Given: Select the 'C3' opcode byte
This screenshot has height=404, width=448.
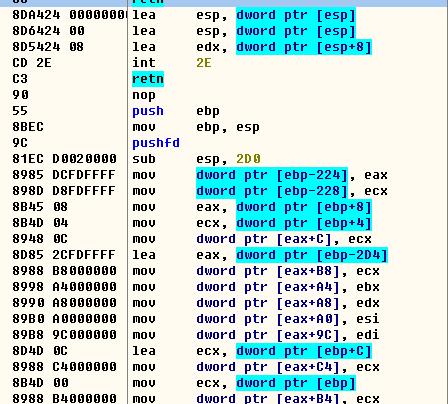Looking at the screenshot, I should pyautogui.click(x=20, y=79).
